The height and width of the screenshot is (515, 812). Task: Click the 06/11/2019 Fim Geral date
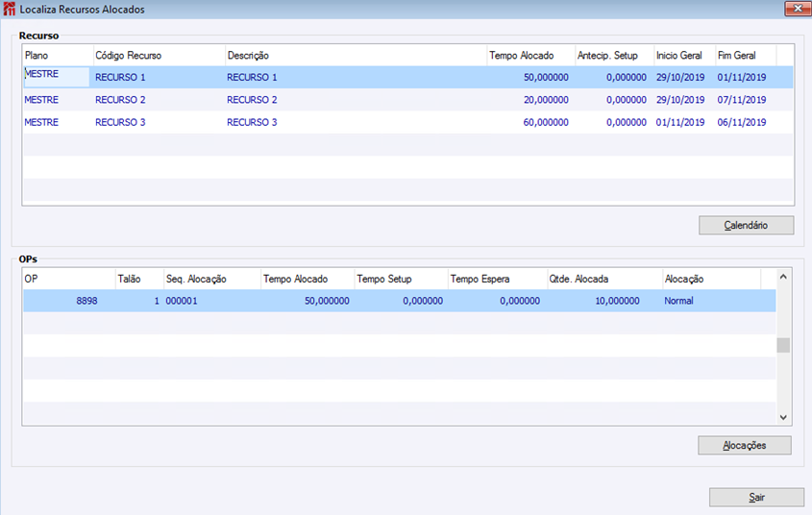(x=742, y=122)
